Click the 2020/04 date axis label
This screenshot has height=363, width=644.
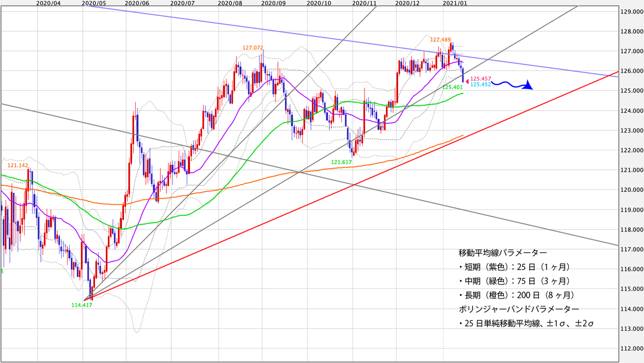click(x=48, y=3)
